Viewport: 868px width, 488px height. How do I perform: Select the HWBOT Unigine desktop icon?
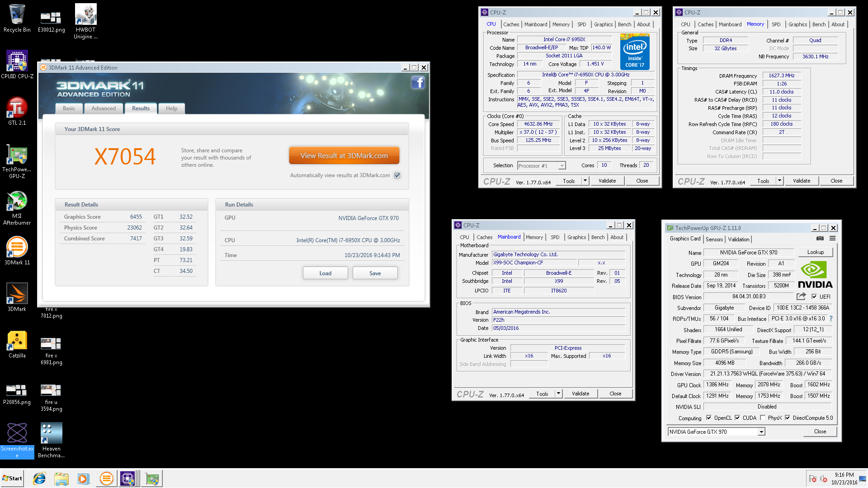[x=85, y=21]
